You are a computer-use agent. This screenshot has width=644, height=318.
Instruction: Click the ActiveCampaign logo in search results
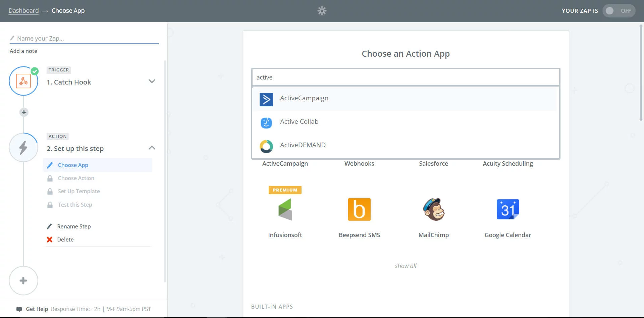pos(266,100)
